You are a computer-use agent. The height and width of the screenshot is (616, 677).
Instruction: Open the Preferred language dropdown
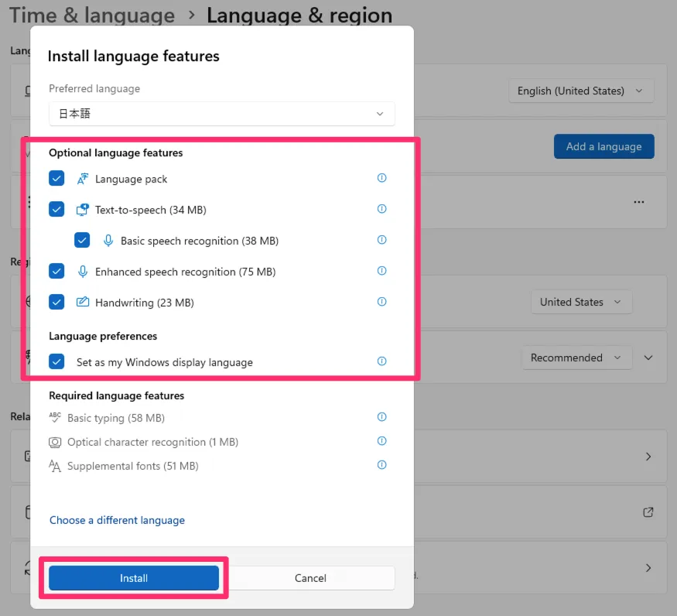point(221,114)
